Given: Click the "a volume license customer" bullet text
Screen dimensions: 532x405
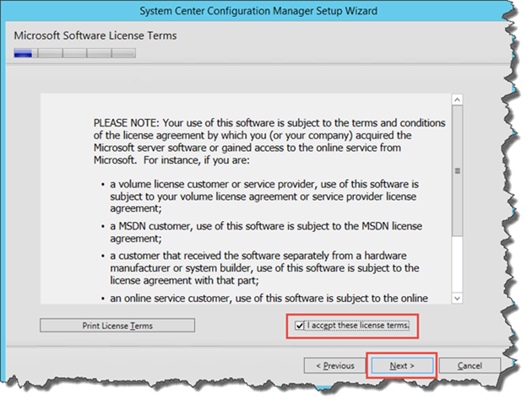Looking at the screenshot, I should 264,197.
